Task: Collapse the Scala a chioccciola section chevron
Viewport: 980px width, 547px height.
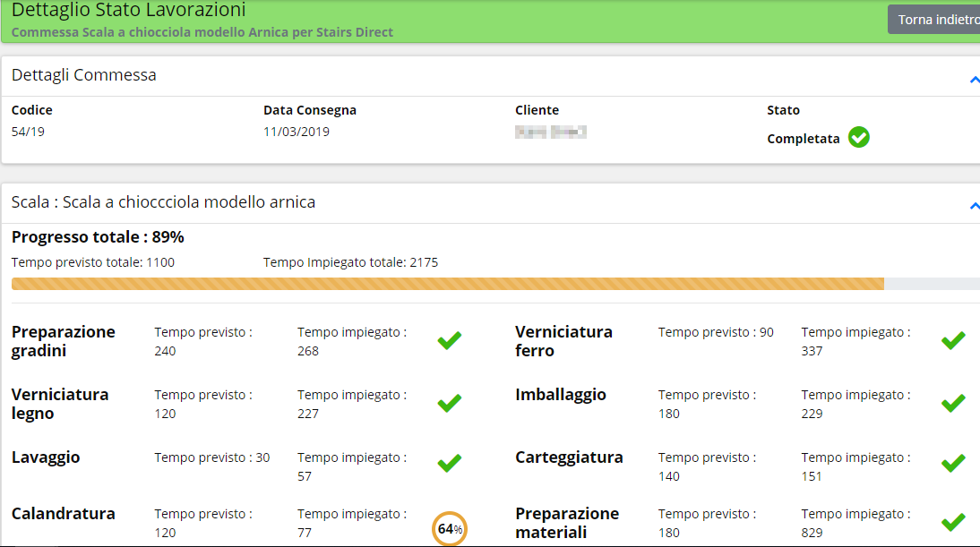Action: point(975,206)
